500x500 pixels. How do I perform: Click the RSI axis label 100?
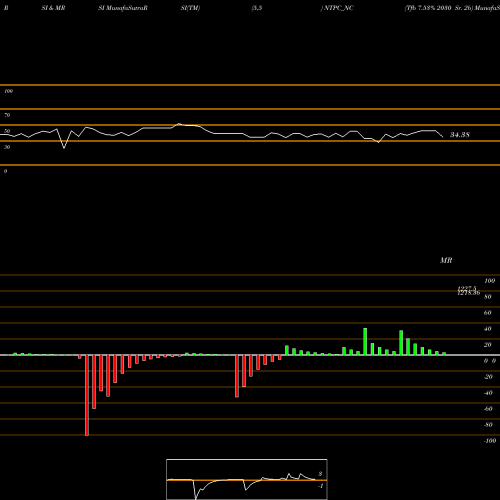click(9, 91)
